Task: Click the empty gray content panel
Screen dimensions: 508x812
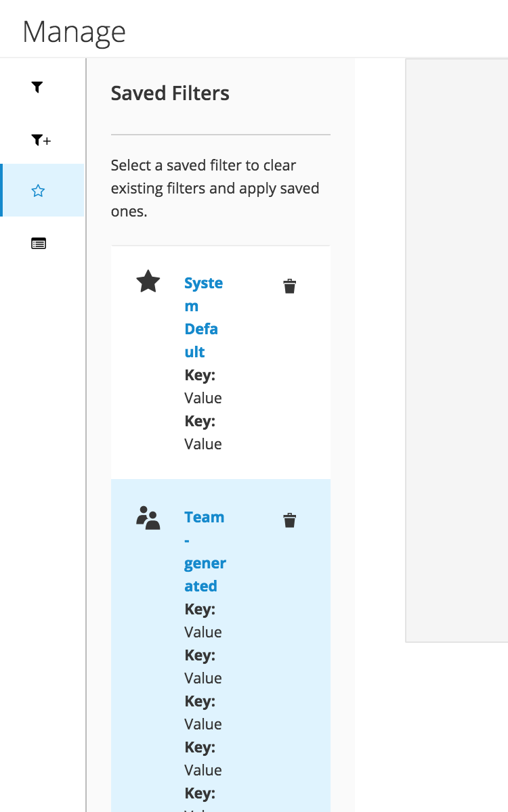Action: point(457,350)
